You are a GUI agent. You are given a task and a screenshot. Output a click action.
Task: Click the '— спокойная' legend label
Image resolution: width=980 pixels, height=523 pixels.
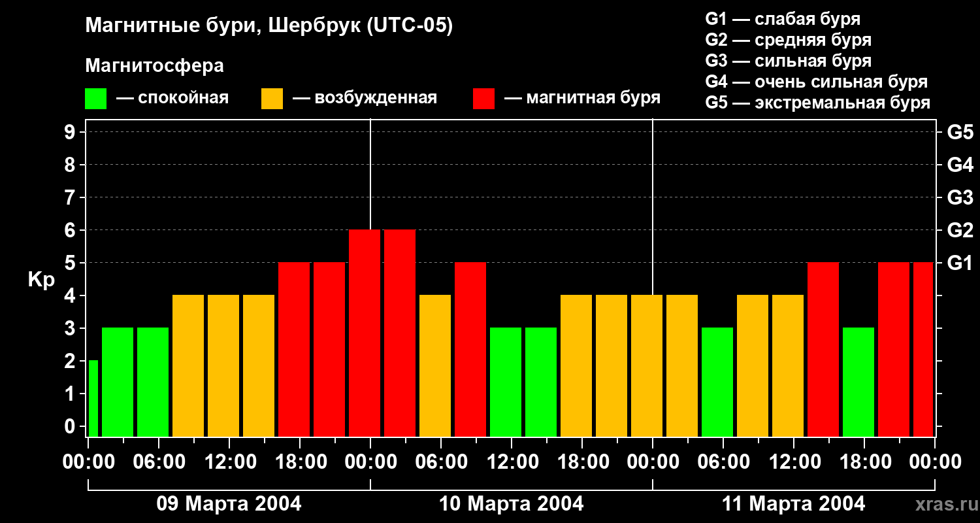[172, 98]
